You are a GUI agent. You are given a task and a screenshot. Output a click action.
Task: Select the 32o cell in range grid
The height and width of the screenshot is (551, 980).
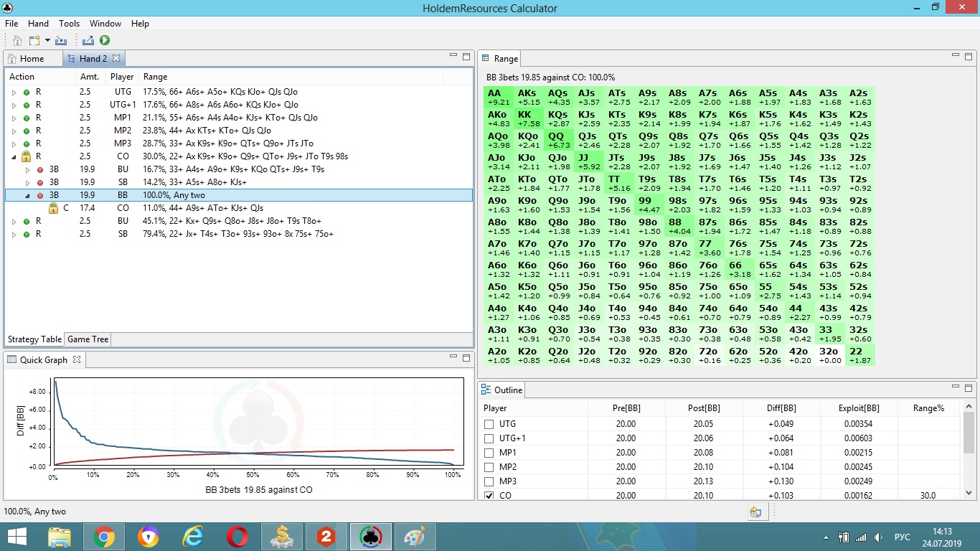pos(829,356)
